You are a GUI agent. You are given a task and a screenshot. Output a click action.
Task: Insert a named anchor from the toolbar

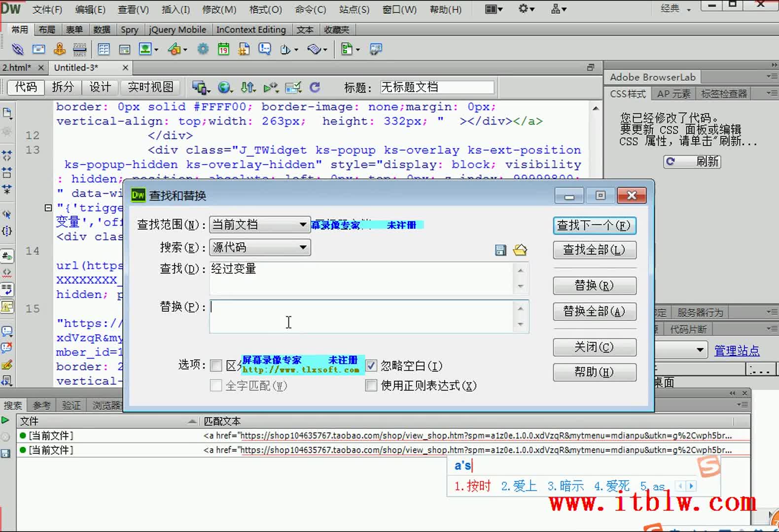[59, 49]
